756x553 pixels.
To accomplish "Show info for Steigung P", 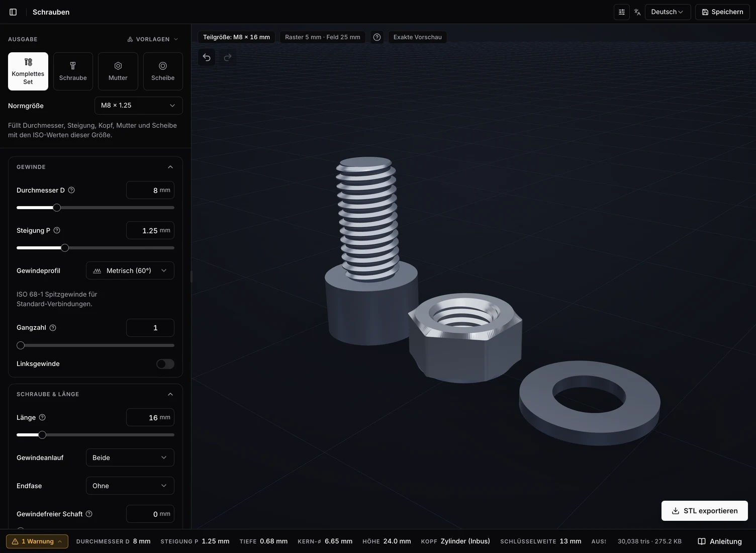I will pyautogui.click(x=57, y=230).
